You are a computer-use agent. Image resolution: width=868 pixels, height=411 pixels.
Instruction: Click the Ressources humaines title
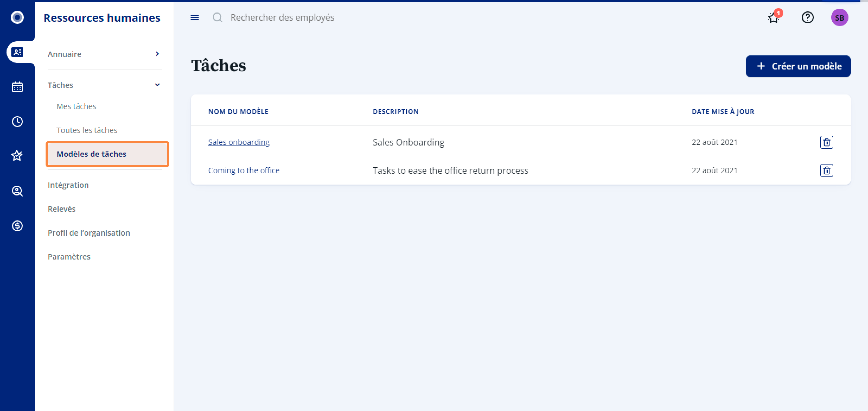click(102, 18)
